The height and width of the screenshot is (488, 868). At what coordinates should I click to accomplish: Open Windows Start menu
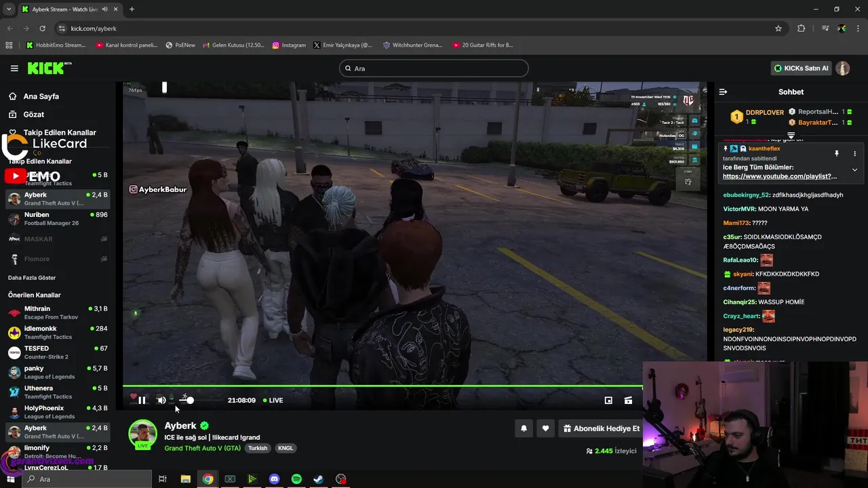(x=10, y=479)
